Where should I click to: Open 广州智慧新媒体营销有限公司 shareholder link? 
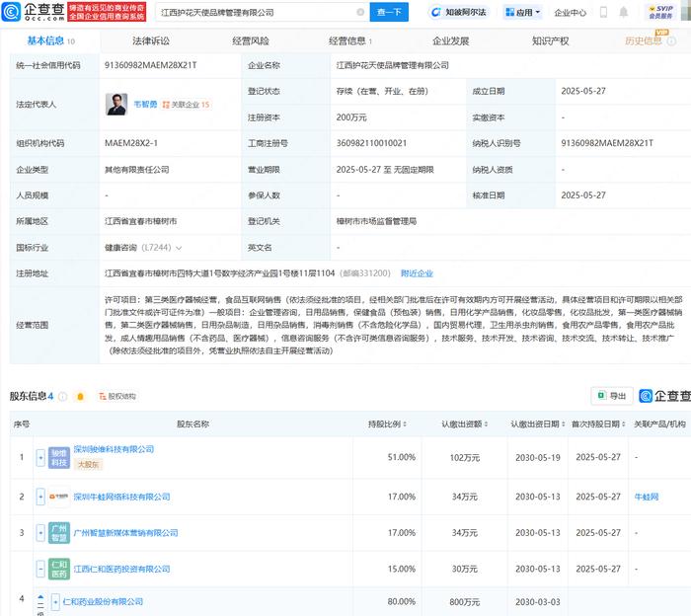pyautogui.click(x=125, y=533)
